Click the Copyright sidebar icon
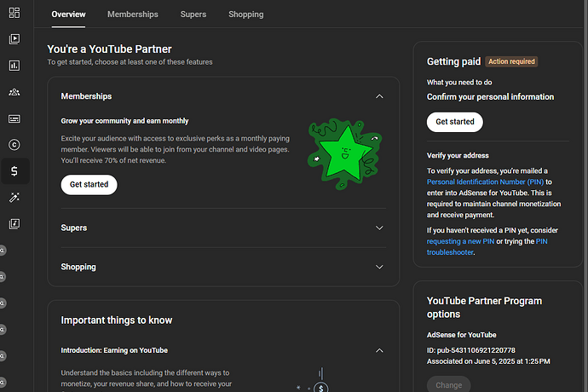 click(x=14, y=145)
